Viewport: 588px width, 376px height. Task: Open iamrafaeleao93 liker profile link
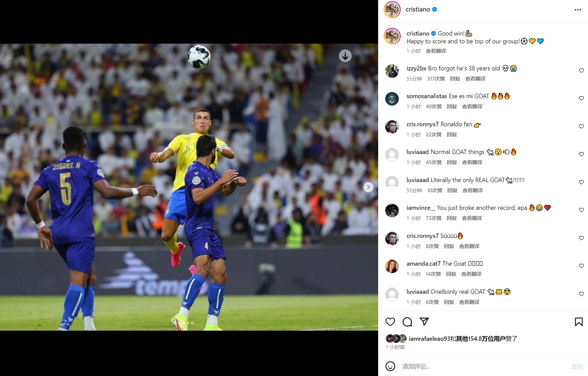coord(429,339)
